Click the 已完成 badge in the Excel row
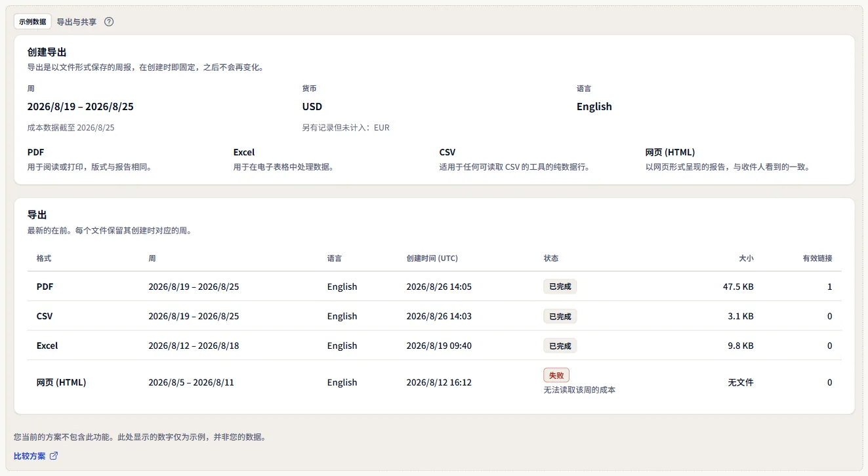Viewport: 868px width, 476px height. point(560,346)
